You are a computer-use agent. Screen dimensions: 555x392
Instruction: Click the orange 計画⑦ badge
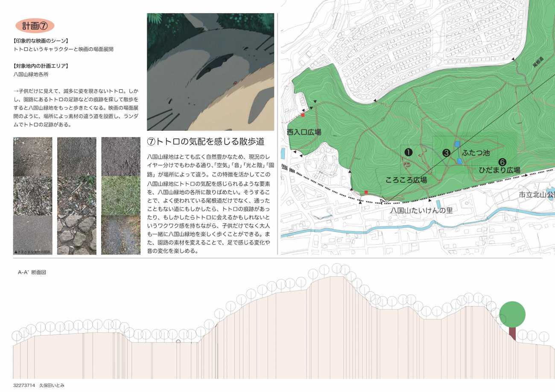(x=35, y=26)
